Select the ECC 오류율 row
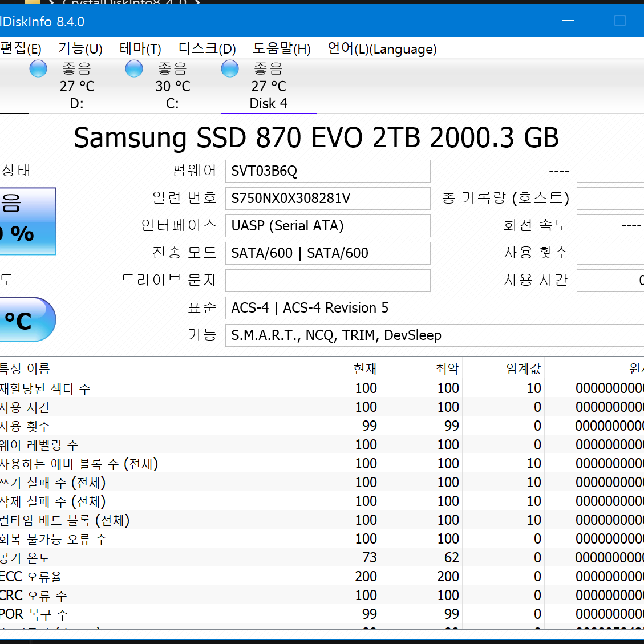 coord(322,577)
